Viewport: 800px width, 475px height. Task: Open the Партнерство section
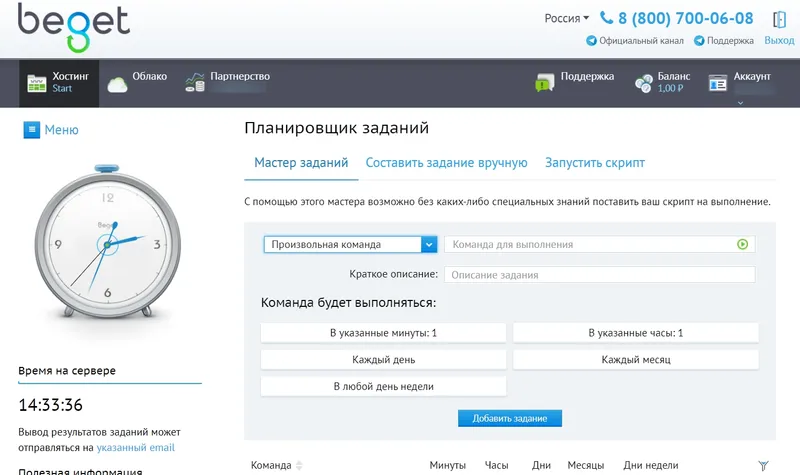coord(228,83)
